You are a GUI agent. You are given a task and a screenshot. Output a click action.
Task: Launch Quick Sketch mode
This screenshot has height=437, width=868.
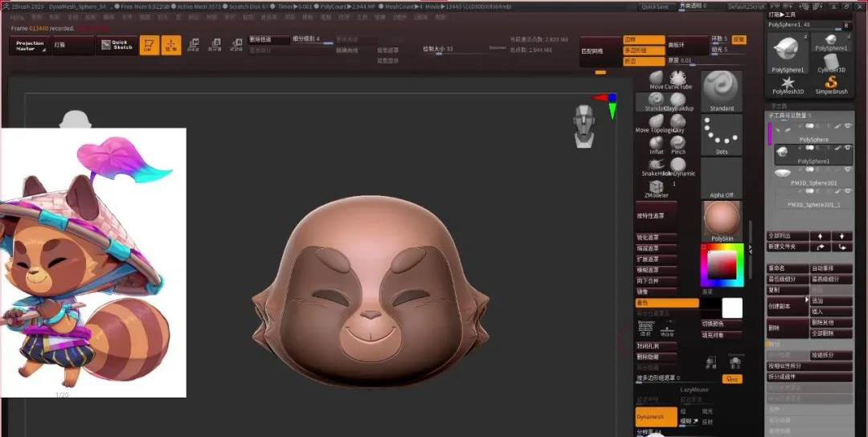click(x=117, y=45)
